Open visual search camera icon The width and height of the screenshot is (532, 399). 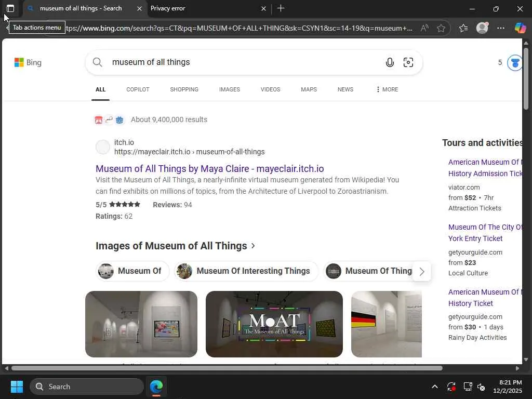408,62
